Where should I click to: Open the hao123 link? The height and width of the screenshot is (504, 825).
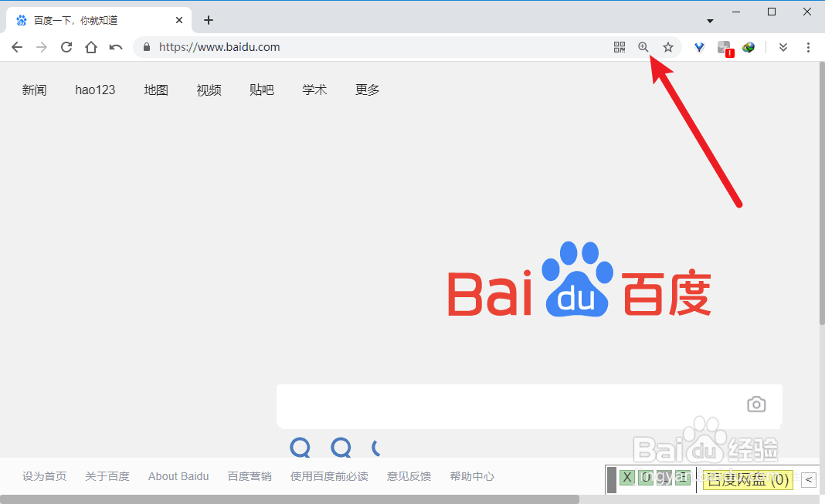95,90
